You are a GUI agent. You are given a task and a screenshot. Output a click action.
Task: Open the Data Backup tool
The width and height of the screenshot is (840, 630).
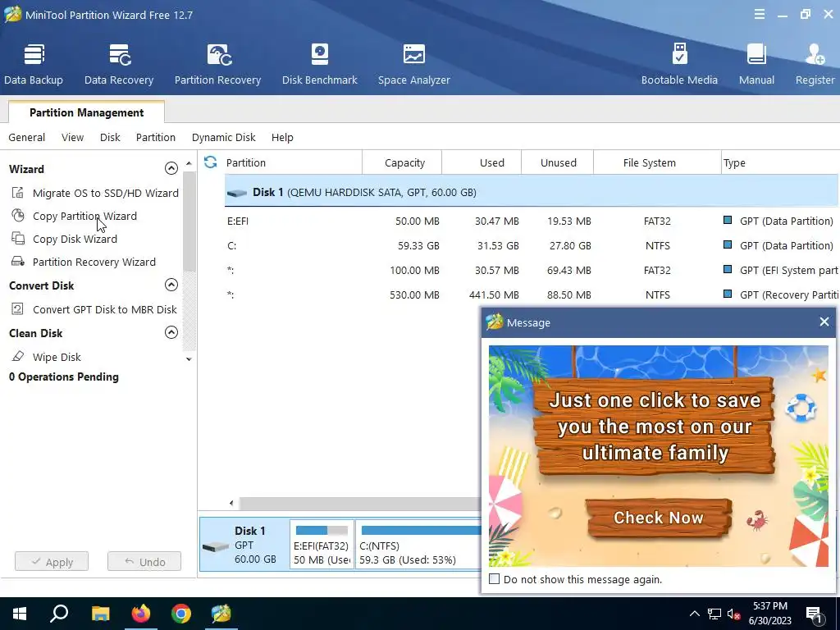tap(33, 64)
